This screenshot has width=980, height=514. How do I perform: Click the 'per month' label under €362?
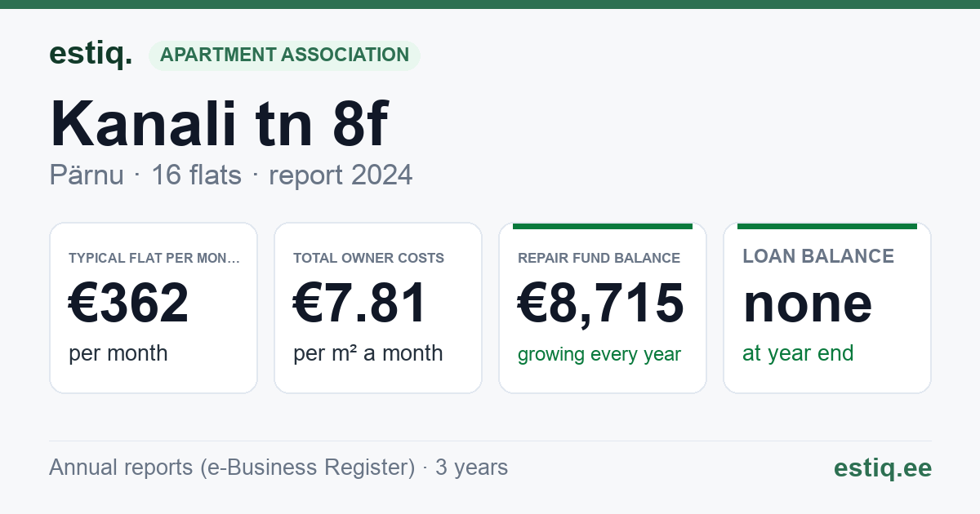(x=118, y=353)
